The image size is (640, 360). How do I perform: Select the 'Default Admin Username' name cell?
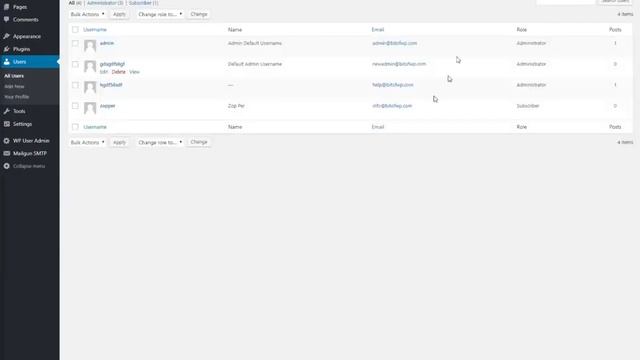pyautogui.click(x=255, y=64)
